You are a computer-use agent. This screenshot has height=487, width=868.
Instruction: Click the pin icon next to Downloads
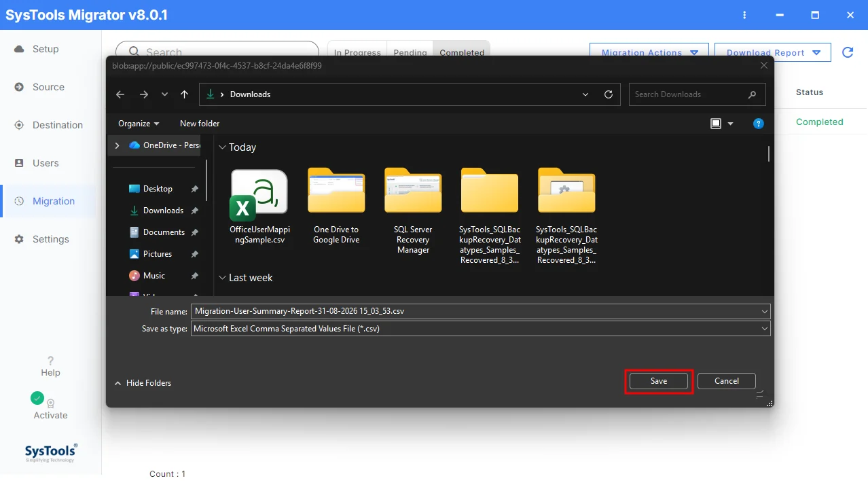coord(194,211)
